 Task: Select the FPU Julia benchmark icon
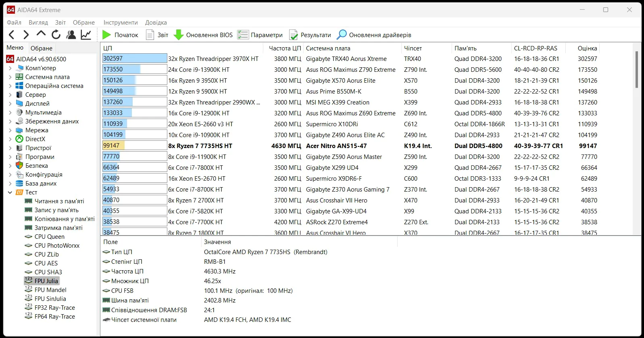tap(28, 281)
